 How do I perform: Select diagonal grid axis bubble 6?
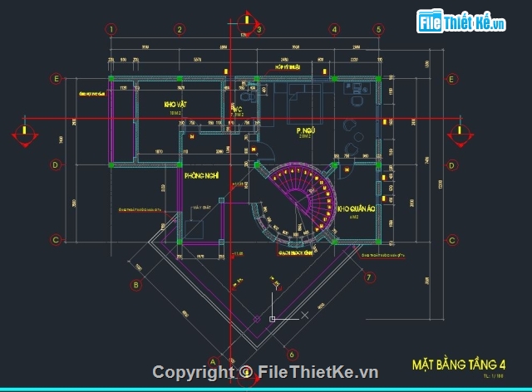[x=292, y=355]
